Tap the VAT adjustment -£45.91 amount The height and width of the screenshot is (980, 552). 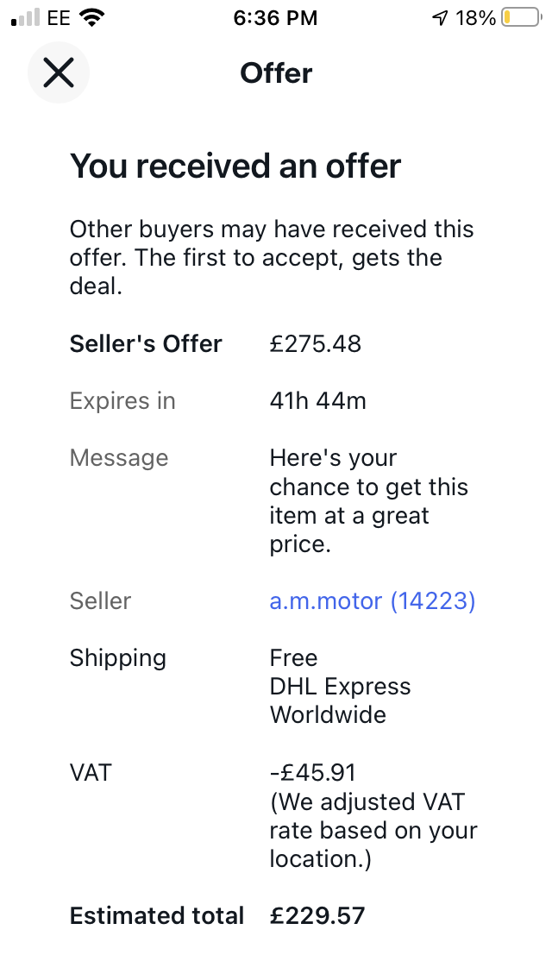[x=312, y=772]
